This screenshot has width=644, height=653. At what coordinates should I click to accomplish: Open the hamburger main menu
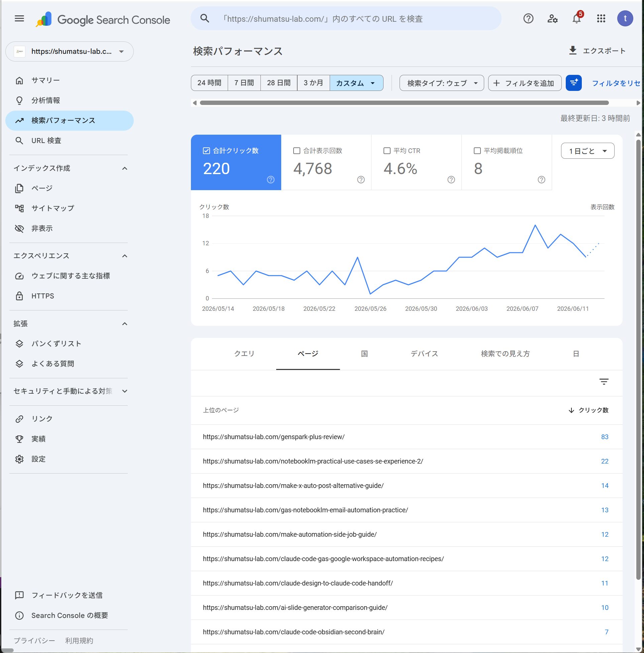point(19,19)
